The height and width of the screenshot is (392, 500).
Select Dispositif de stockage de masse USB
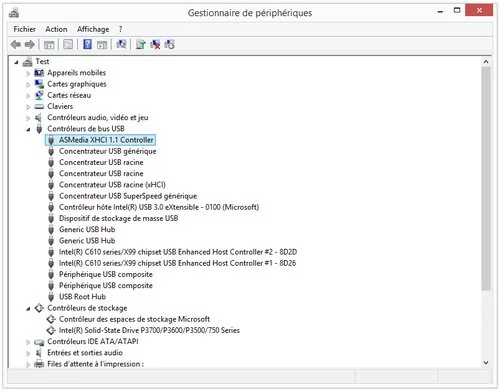tap(118, 218)
